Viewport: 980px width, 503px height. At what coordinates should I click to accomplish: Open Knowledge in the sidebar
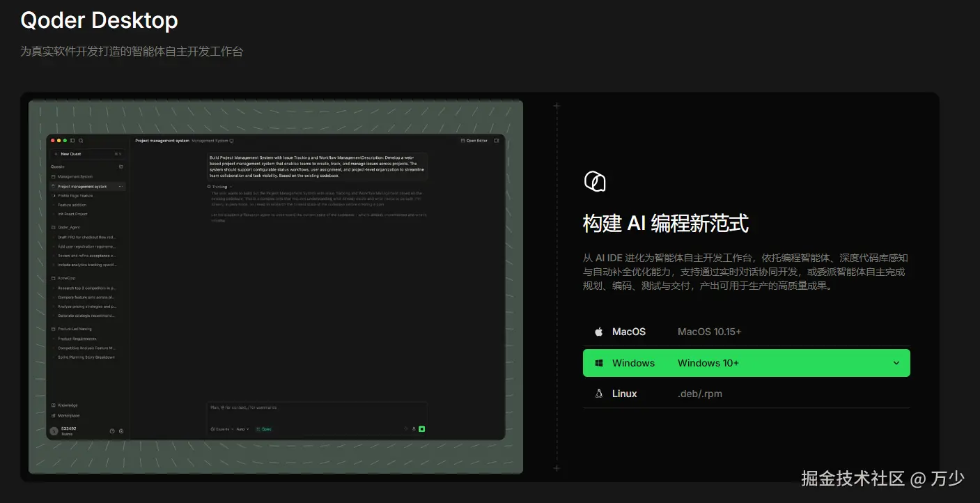(x=65, y=405)
